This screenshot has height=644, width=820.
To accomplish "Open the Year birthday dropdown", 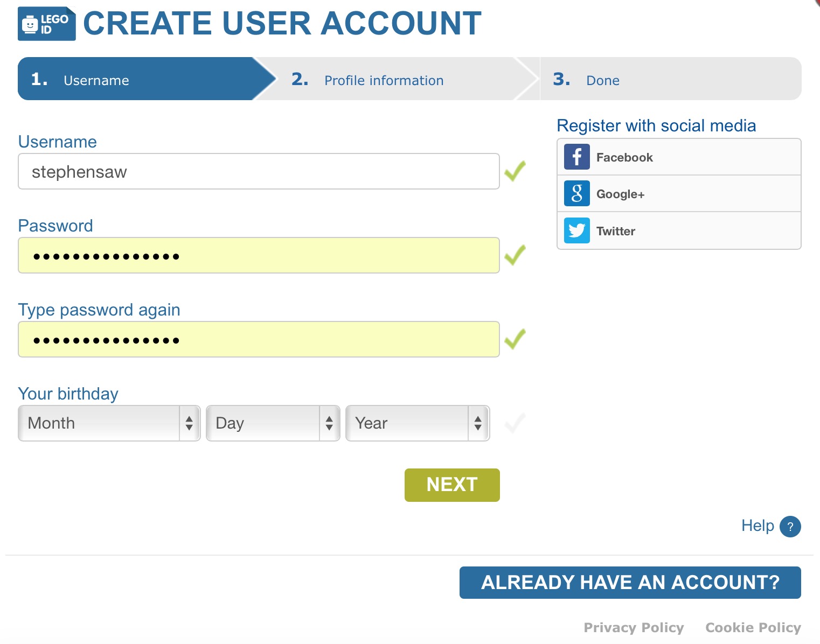I will pos(418,423).
